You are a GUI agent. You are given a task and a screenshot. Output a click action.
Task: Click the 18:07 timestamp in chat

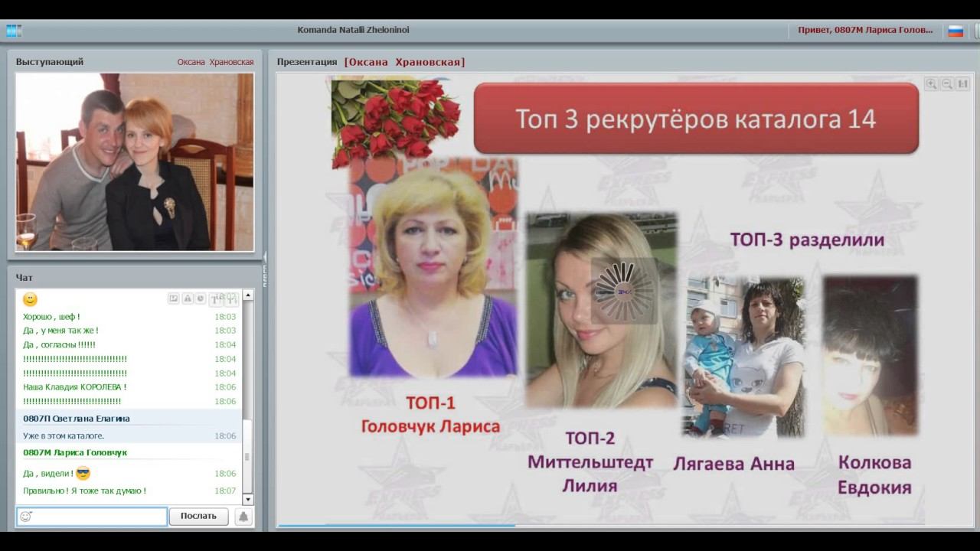pyautogui.click(x=225, y=491)
